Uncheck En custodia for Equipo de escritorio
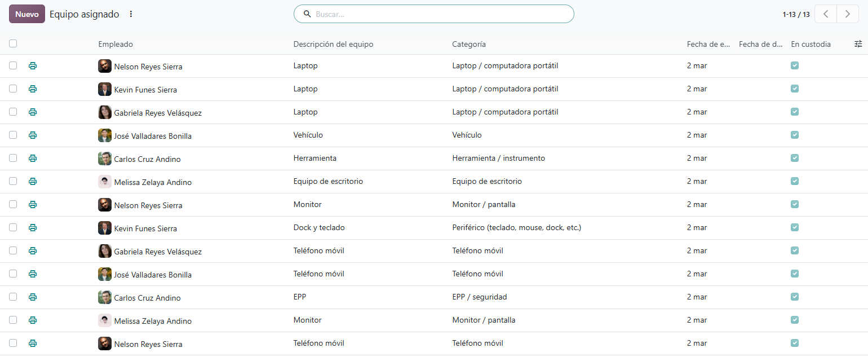The image size is (868, 361). (x=795, y=181)
